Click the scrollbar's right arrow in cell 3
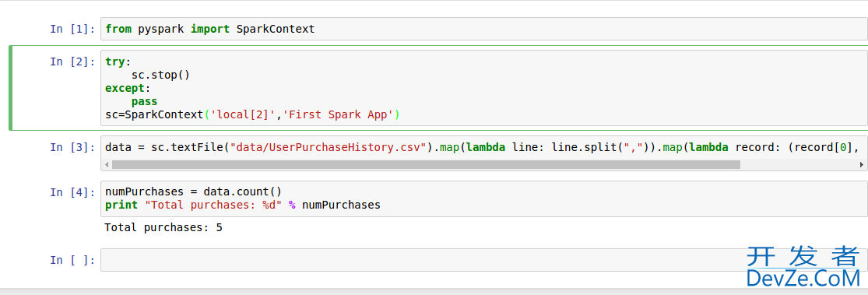868x295 pixels. tap(861, 164)
